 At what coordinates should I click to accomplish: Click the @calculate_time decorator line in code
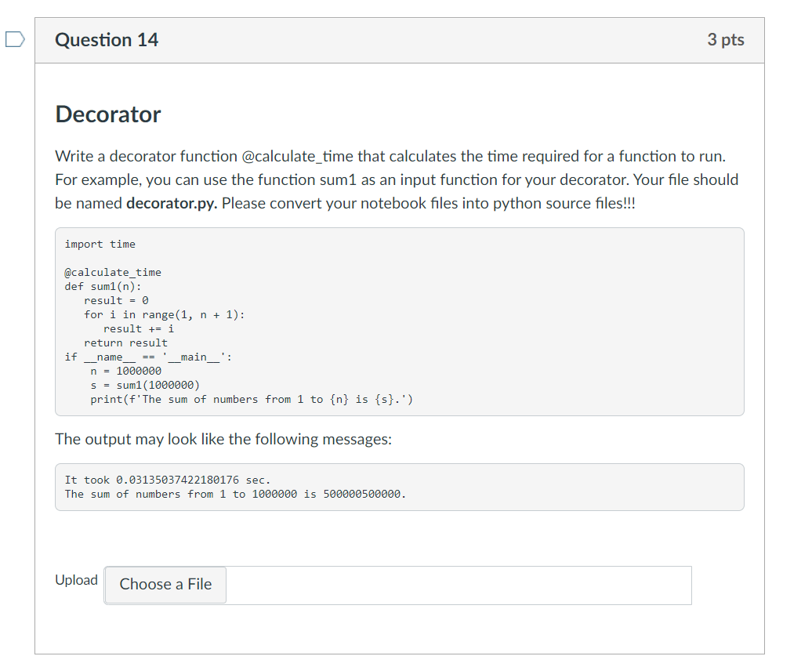113,273
